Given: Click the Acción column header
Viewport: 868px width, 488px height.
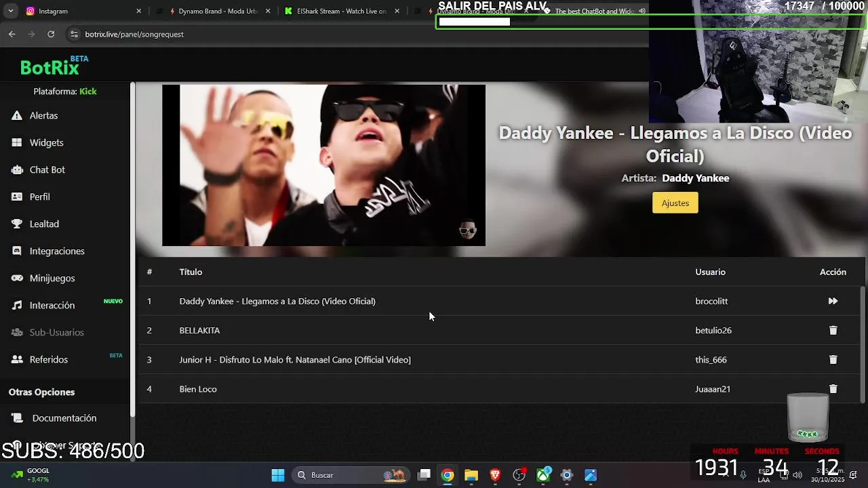Looking at the screenshot, I should click(833, 272).
